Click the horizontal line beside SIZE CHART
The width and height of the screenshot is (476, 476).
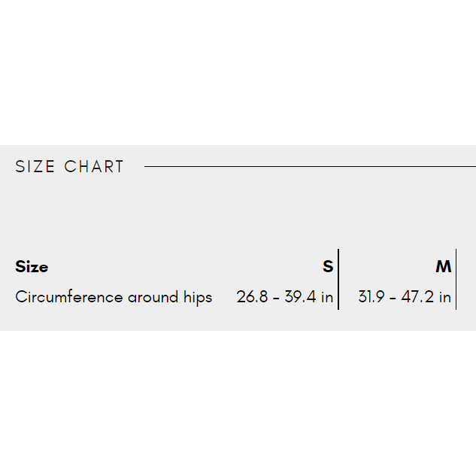pos(308,167)
